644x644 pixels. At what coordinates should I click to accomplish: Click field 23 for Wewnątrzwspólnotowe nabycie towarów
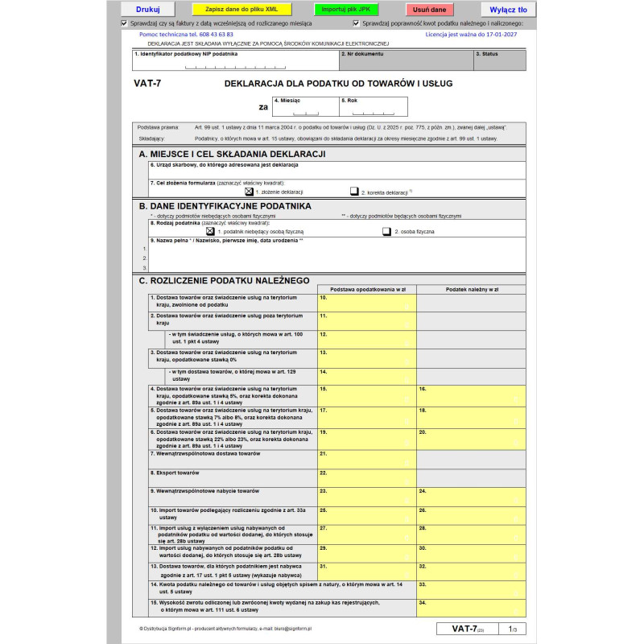click(366, 496)
